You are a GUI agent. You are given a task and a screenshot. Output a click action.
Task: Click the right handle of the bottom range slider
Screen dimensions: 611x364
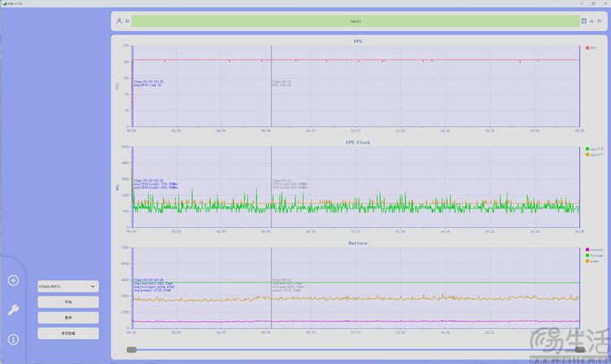point(580,349)
